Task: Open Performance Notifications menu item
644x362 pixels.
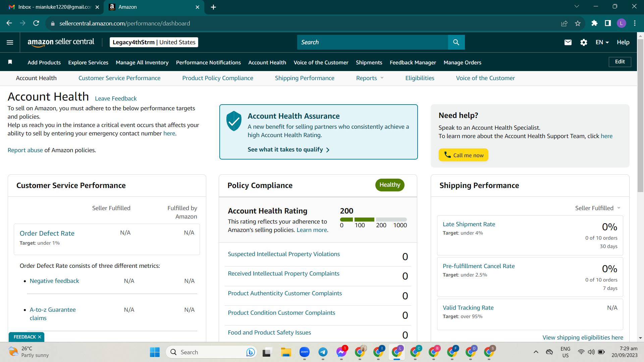Action: coord(208,62)
